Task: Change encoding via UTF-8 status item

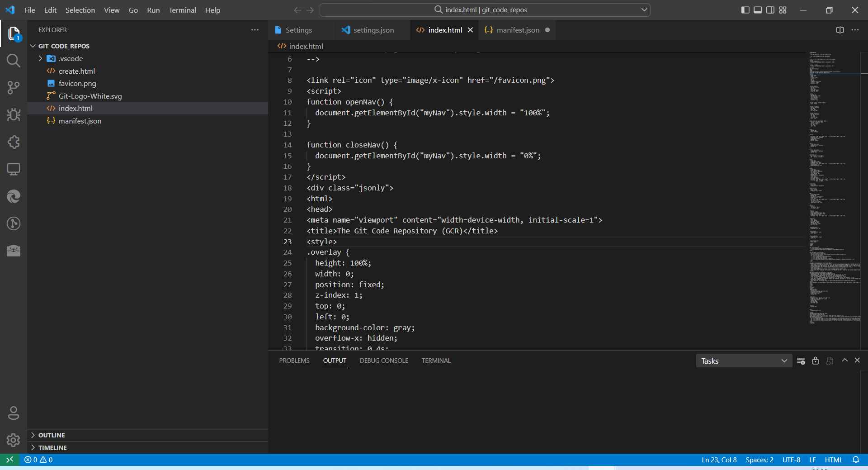Action: click(791, 460)
